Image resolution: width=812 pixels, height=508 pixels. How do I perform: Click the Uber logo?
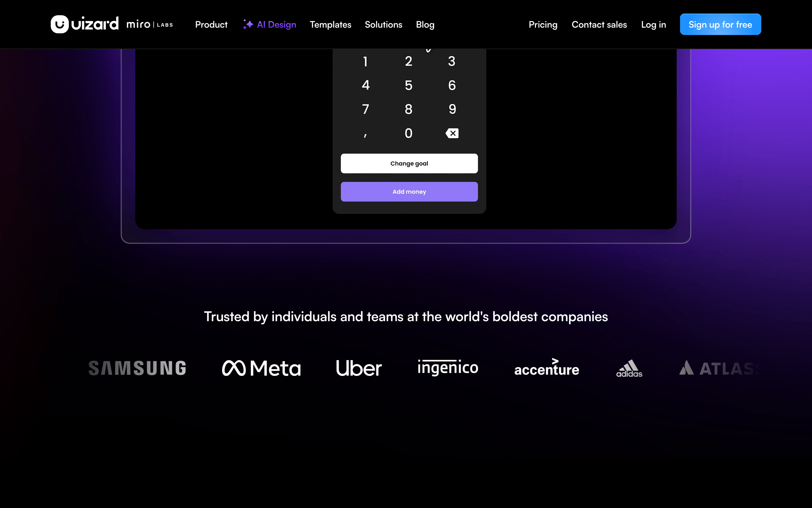pos(359,368)
